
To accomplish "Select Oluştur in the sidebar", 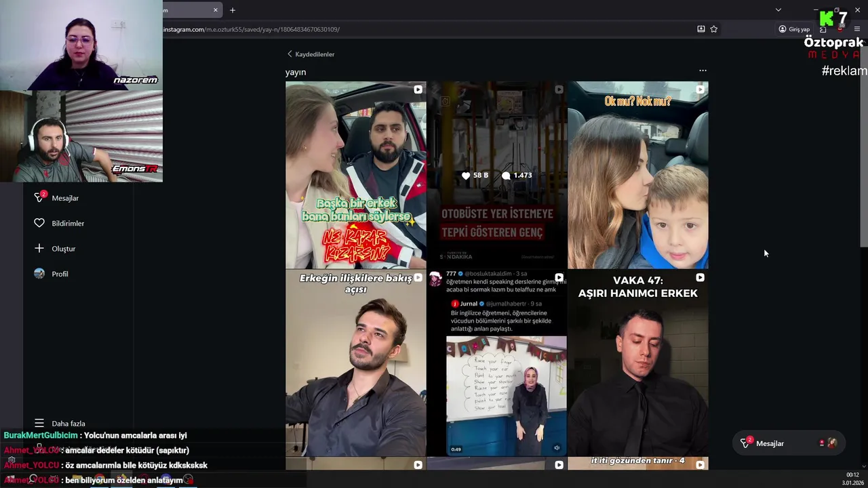I will [64, 249].
